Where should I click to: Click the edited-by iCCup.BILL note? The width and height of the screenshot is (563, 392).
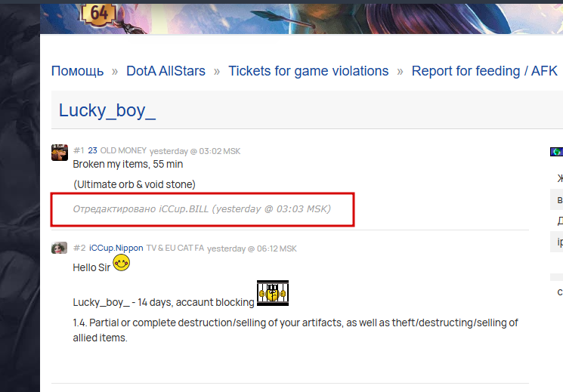coord(202,209)
